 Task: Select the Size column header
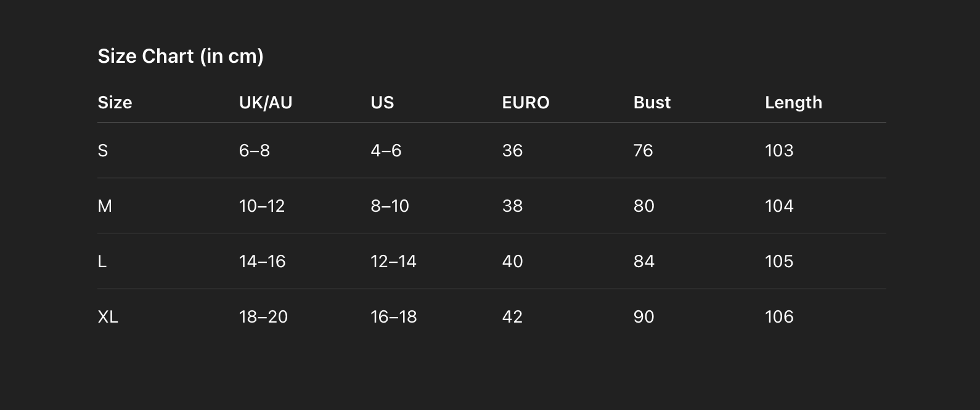[x=115, y=102]
